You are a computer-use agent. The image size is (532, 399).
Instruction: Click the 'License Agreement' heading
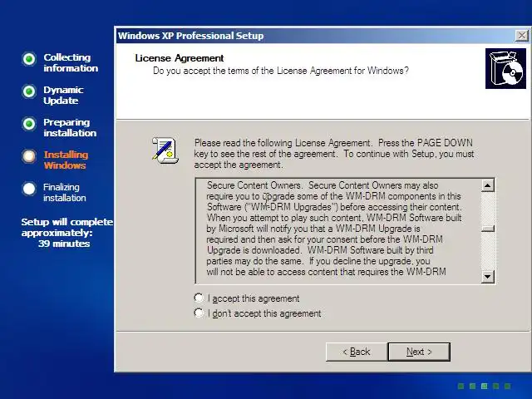coord(180,58)
